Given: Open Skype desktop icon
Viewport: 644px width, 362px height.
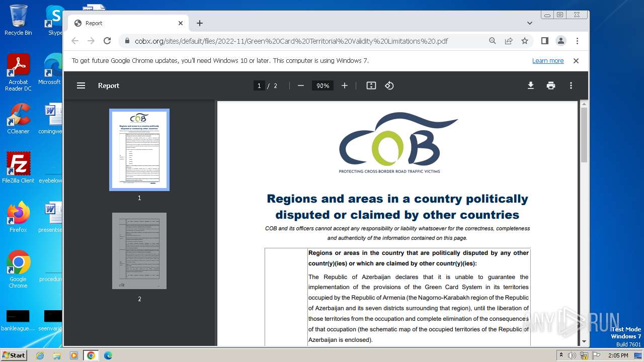Looking at the screenshot, I should coord(54,20).
